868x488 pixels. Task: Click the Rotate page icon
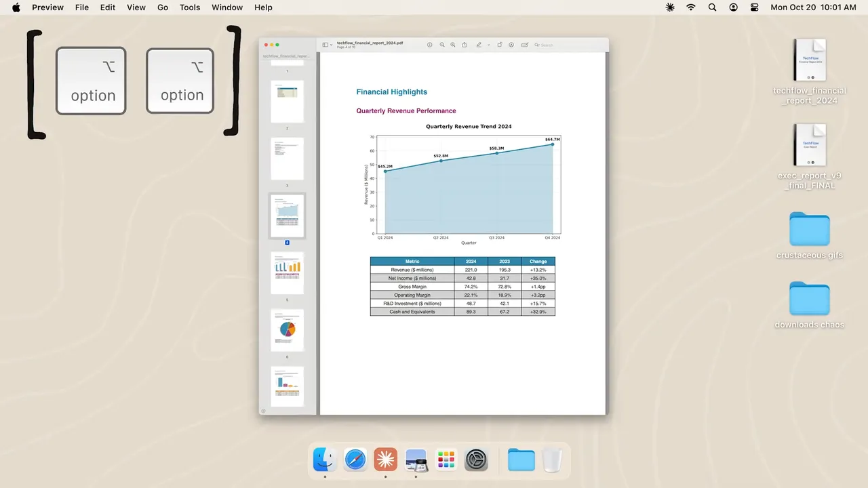point(500,45)
